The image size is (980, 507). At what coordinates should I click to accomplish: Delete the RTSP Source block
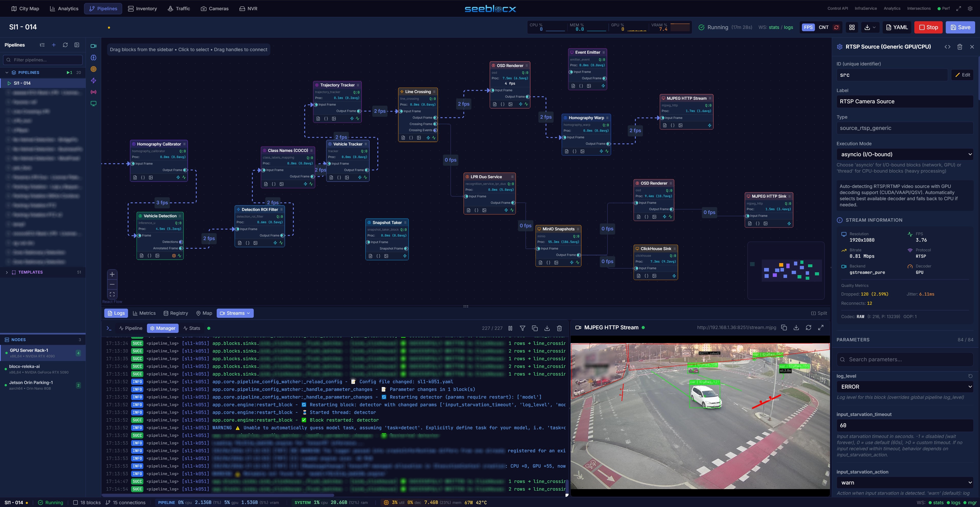click(x=960, y=47)
